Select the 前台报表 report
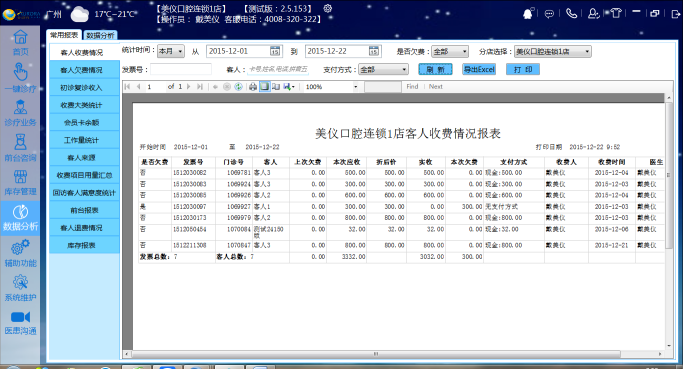This screenshot has height=369, width=683. point(84,210)
